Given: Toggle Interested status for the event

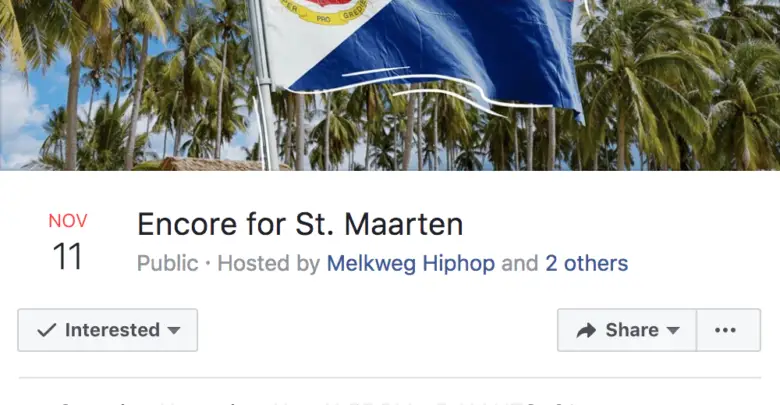Looking at the screenshot, I should 107,330.
